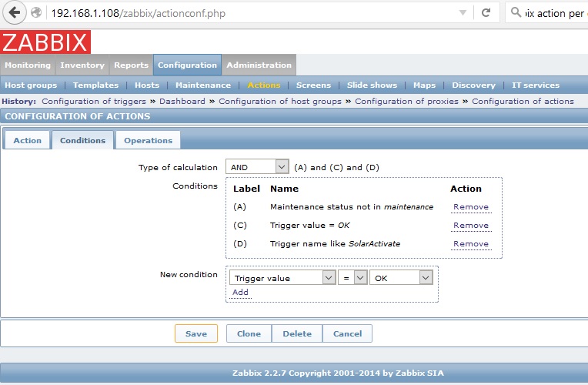
Task: Click the search magnifier icon
Action: [x=516, y=12]
